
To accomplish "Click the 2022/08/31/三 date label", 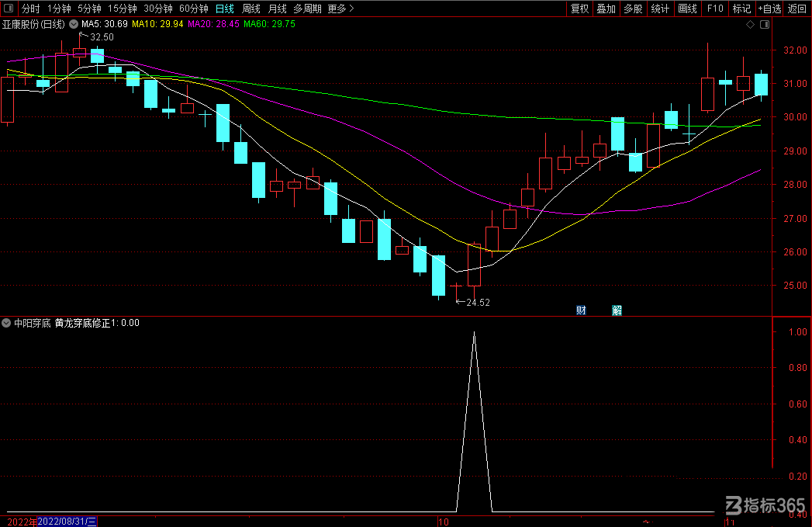I will point(67,522).
